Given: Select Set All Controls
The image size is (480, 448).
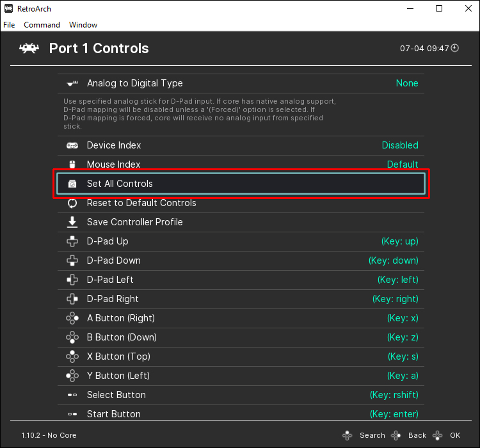Looking at the screenshot, I should (241, 184).
